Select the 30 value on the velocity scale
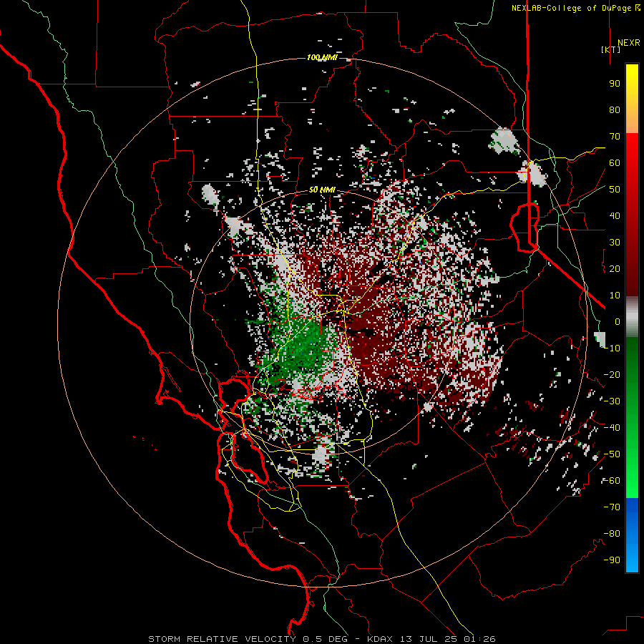This screenshot has width=644, height=644. tap(615, 243)
